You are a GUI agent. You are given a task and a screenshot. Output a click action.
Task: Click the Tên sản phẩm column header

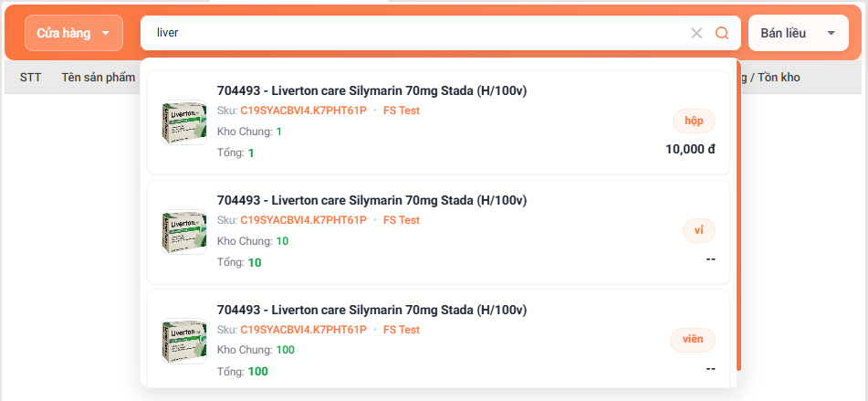[98, 78]
